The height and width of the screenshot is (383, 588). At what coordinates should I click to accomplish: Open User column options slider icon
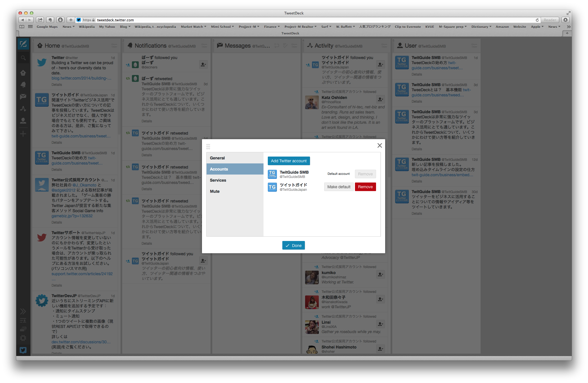(474, 46)
